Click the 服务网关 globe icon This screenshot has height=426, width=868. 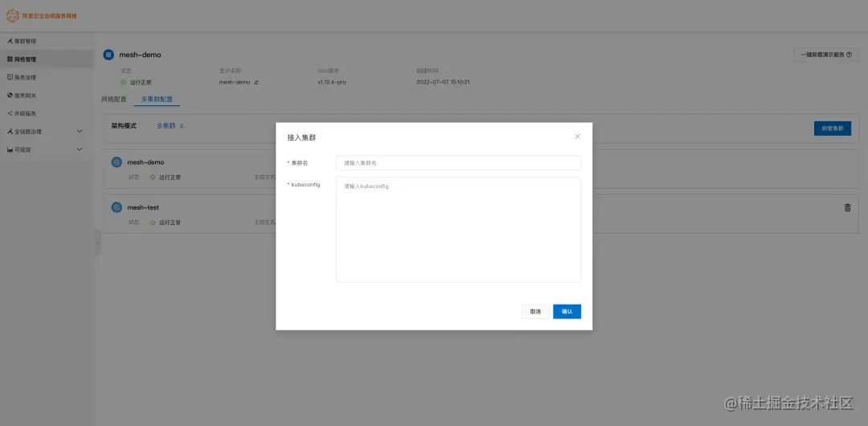click(x=10, y=96)
